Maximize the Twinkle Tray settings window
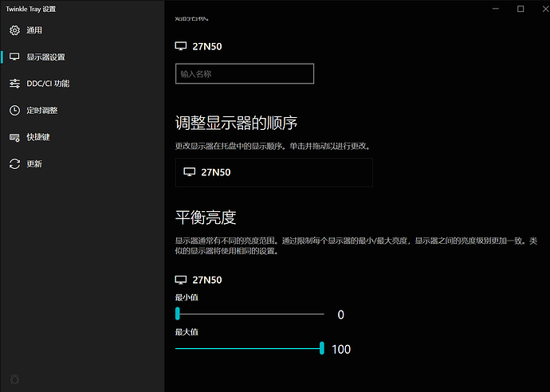Image resolution: width=550 pixels, height=392 pixels. pyautogui.click(x=521, y=9)
